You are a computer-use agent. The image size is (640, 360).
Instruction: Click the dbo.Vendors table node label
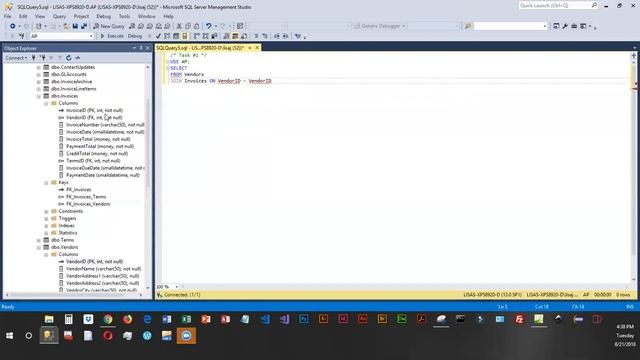click(64, 247)
